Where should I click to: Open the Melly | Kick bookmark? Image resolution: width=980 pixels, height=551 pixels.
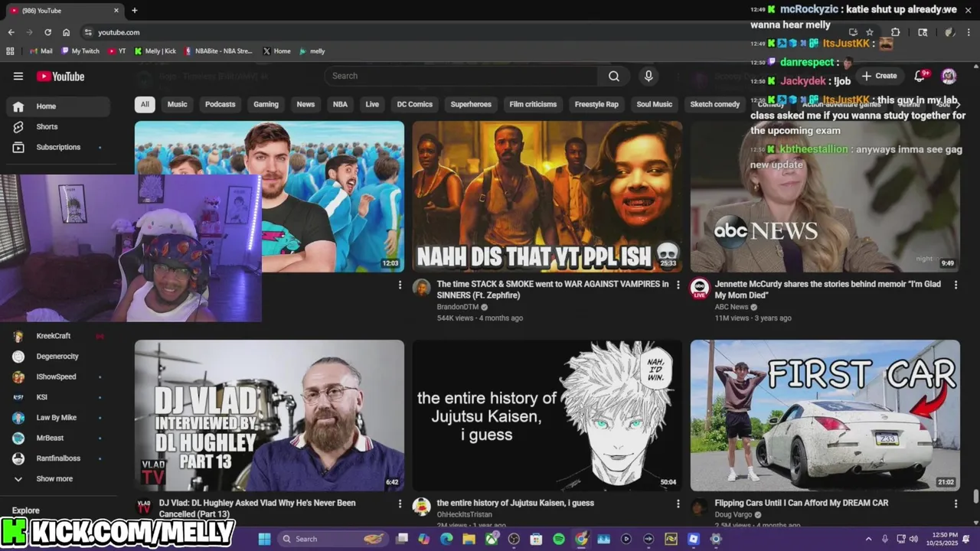click(x=155, y=51)
